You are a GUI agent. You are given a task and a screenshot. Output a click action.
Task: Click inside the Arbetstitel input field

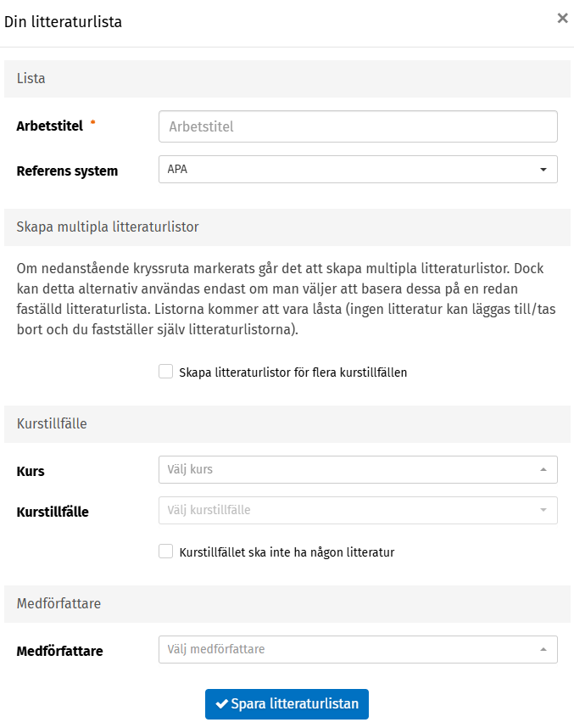pos(356,126)
